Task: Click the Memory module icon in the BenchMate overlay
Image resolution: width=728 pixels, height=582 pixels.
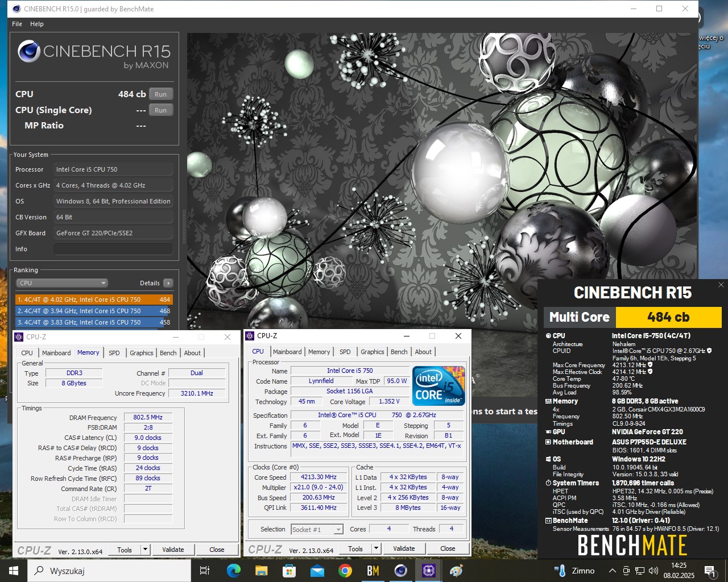Action: 548,401
